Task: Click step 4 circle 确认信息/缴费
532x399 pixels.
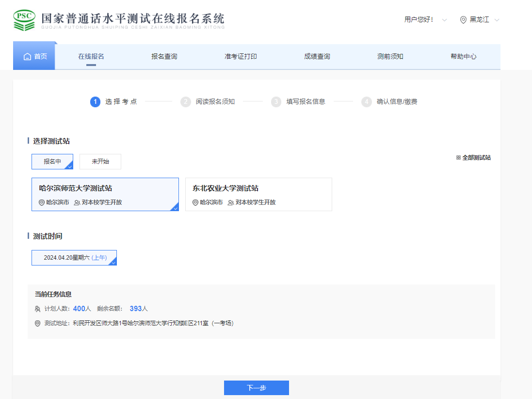Action: point(367,101)
